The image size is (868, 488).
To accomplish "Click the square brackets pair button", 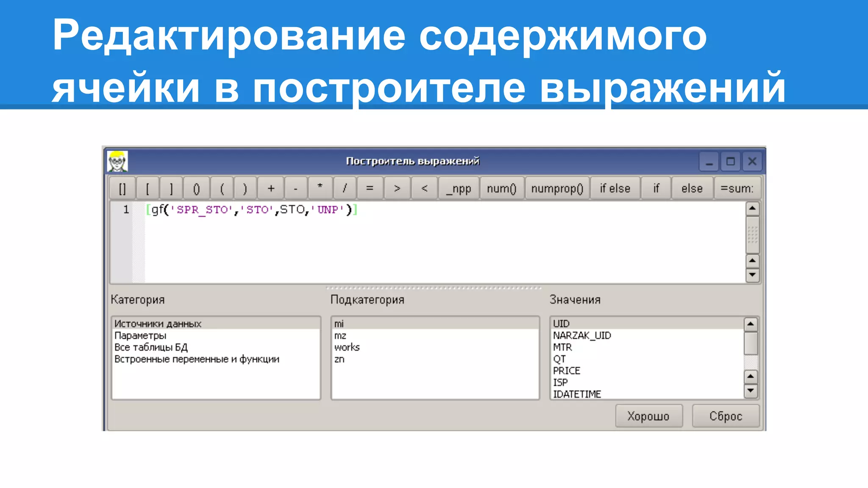I will pyautogui.click(x=122, y=189).
